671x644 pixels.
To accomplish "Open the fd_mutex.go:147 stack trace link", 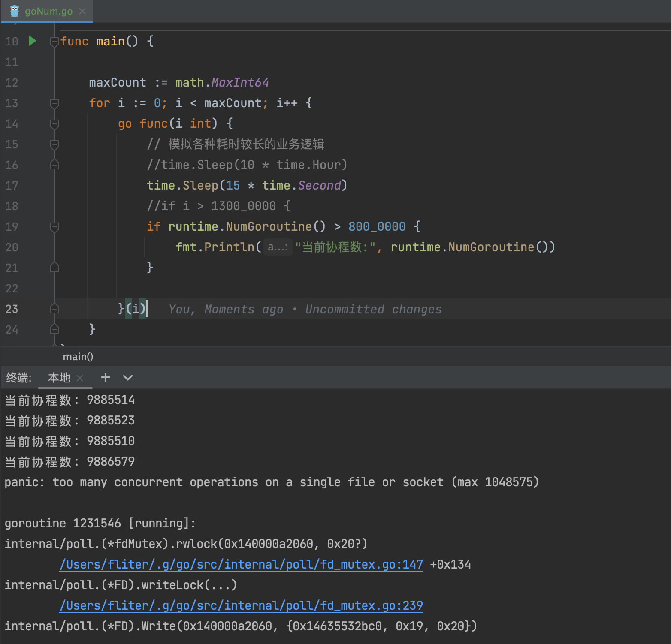I will click(241, 564).
